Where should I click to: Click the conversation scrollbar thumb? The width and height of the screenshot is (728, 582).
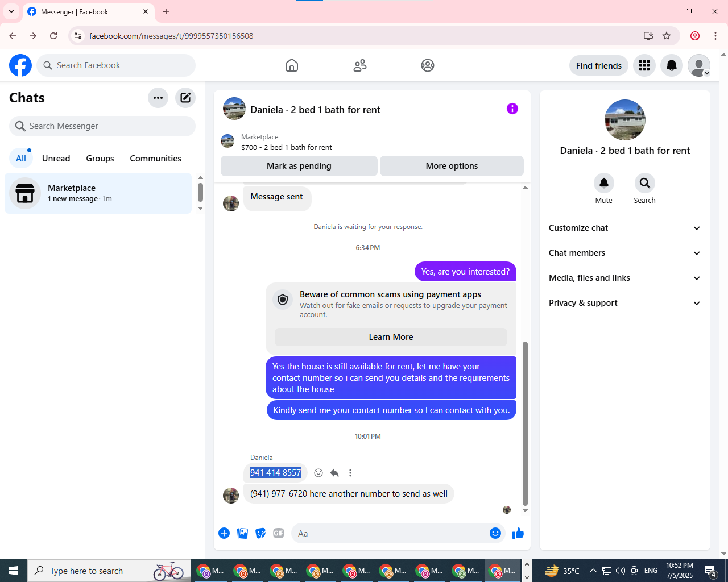(x=525, y=423)
